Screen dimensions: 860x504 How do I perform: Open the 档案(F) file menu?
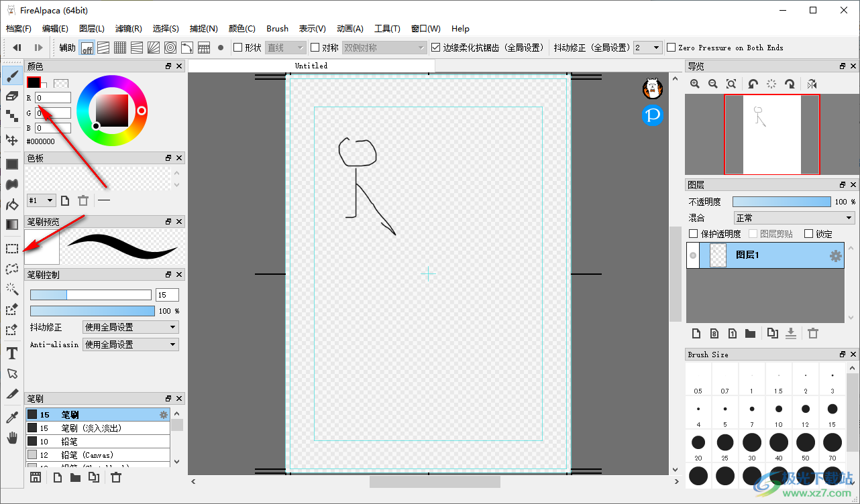19,29
